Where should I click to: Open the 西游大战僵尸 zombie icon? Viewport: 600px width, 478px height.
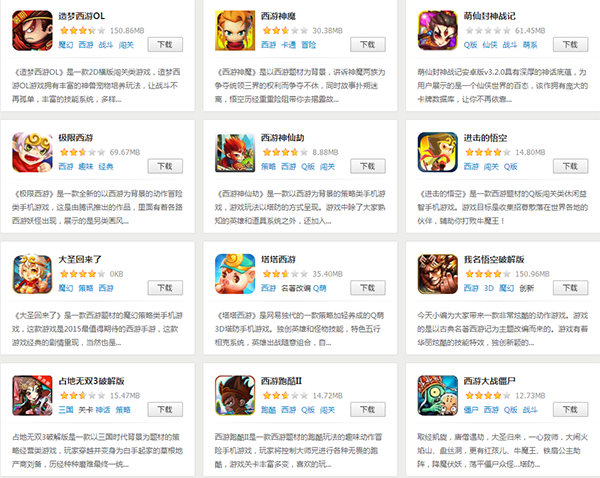[438, 396]
